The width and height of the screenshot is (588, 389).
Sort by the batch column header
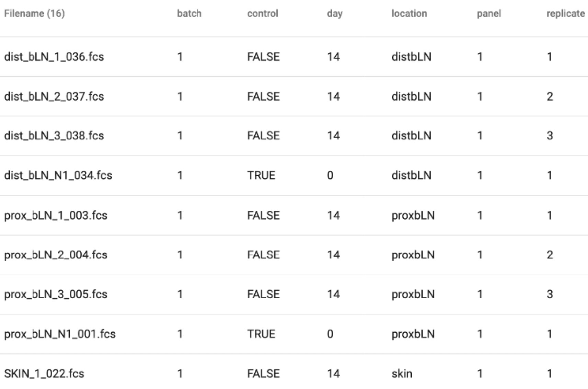[189, 13]
